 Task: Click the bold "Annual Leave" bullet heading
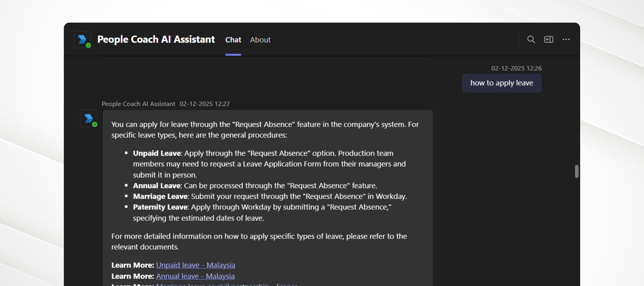[x=156, y=186]
